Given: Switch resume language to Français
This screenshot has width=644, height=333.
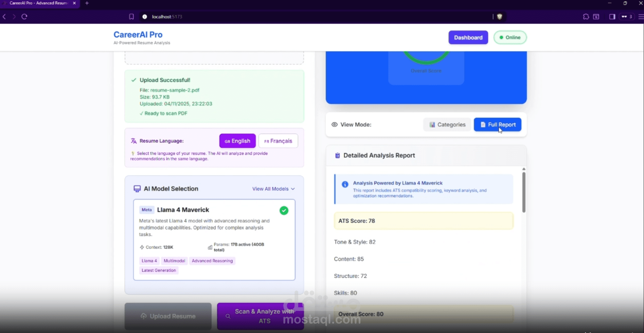Looking at the screenshot, I should 278,140.
